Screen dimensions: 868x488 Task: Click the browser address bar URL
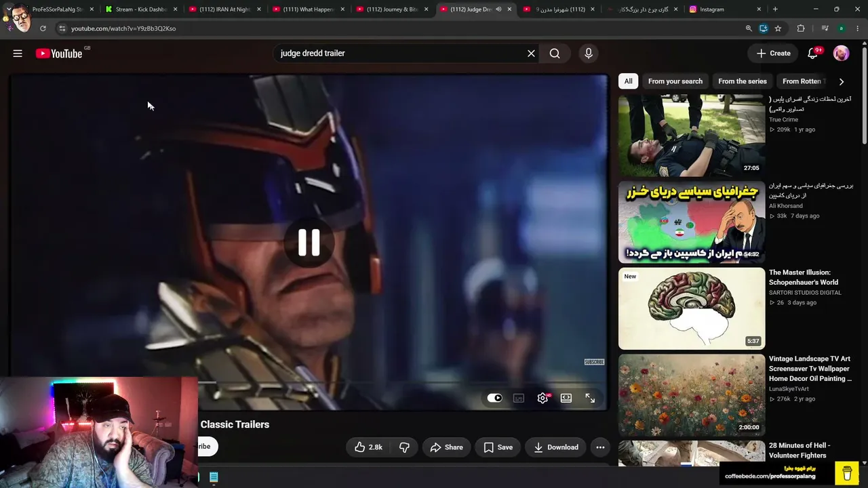[123, 28]
